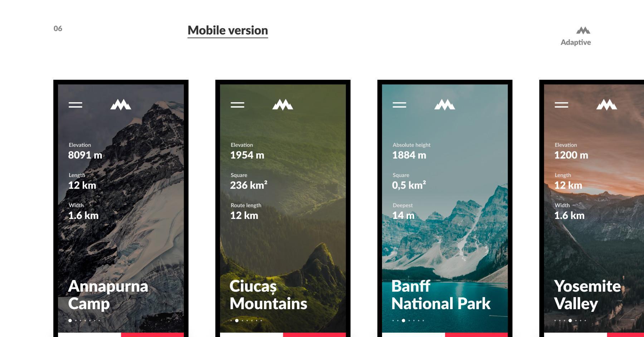Tap mountain logo on Annapurna Camp screen
The image size is (644, 337).
pyautogui.click(x=121, y=104)
